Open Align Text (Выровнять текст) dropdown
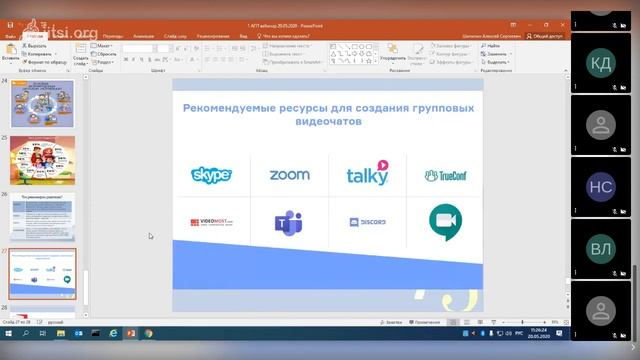This screenshot has width=640, height=360. click(x=283, y=54)
